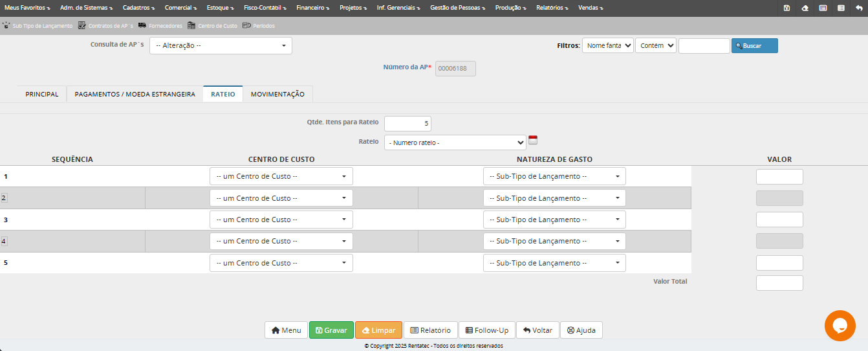The image size is (868, 351).
Task: Click the save disk icon in top bar
Action: click(x=787, y=8)
